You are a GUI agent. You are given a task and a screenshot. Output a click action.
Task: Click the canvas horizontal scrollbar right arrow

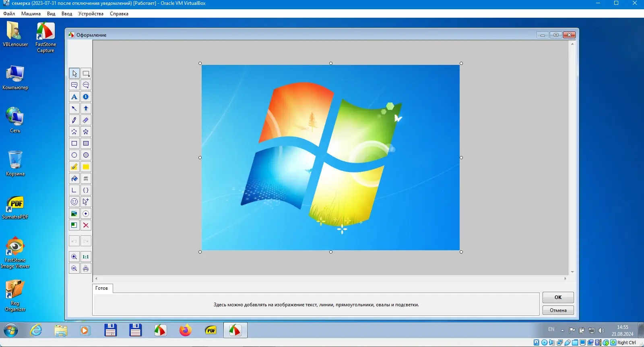[565, 278]
